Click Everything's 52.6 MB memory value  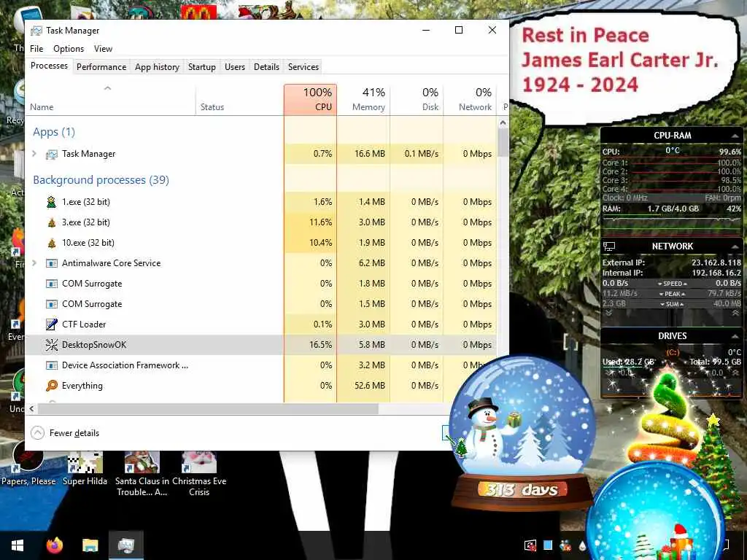(x=370, y=386)
